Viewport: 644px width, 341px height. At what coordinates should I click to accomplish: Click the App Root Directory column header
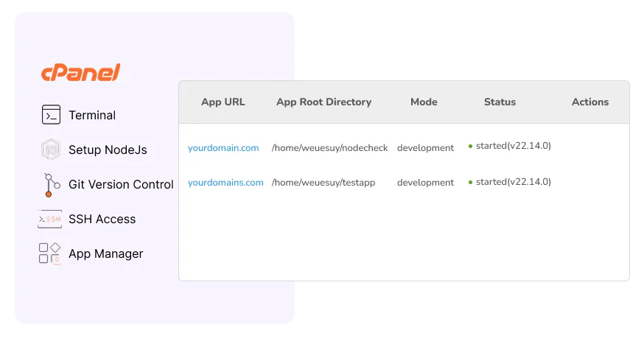coord(323,102)
